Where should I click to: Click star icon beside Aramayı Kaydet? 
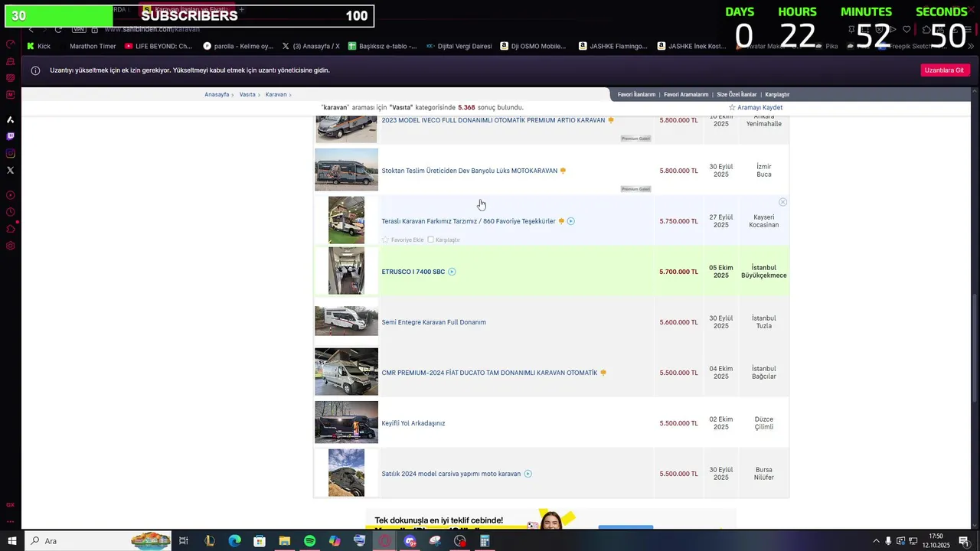tap(732, 107)
